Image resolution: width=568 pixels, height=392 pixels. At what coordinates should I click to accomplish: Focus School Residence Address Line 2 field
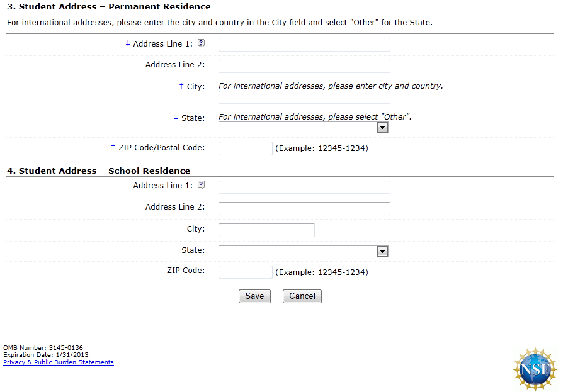tap(304, 208)
